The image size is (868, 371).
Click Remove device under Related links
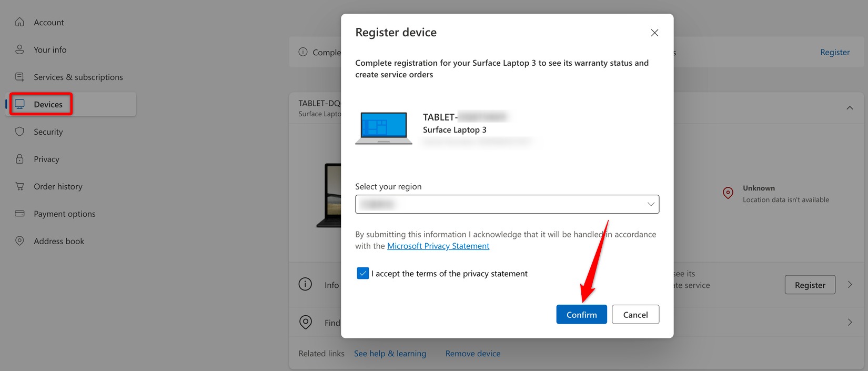click(472, 353)
